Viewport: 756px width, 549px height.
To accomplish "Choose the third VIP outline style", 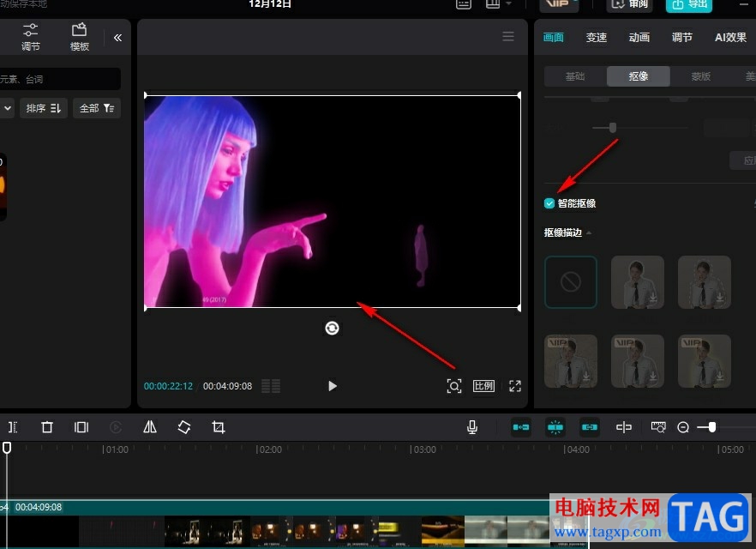I will 705,361.
